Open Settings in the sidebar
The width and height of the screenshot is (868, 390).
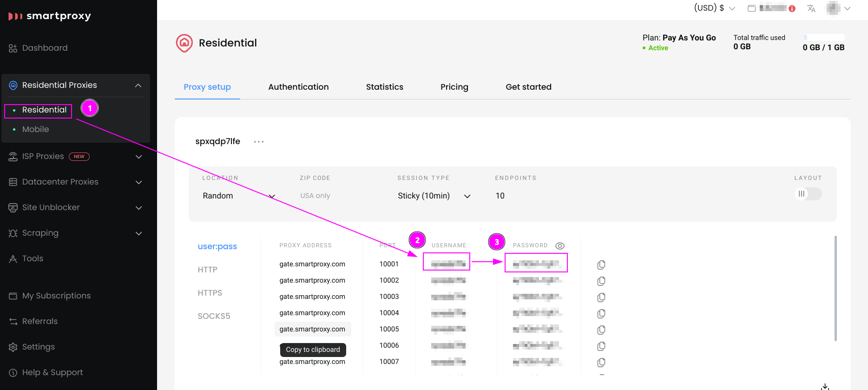point(39,347)
